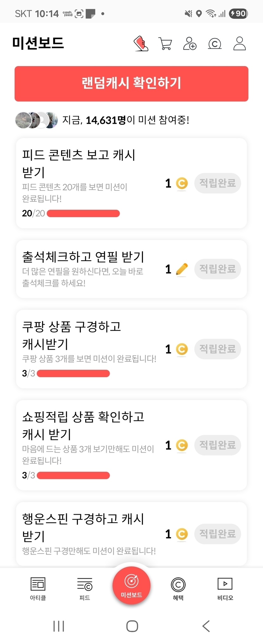Tap the invite friend icon
The image size is (263, 644).
point(190,43)
